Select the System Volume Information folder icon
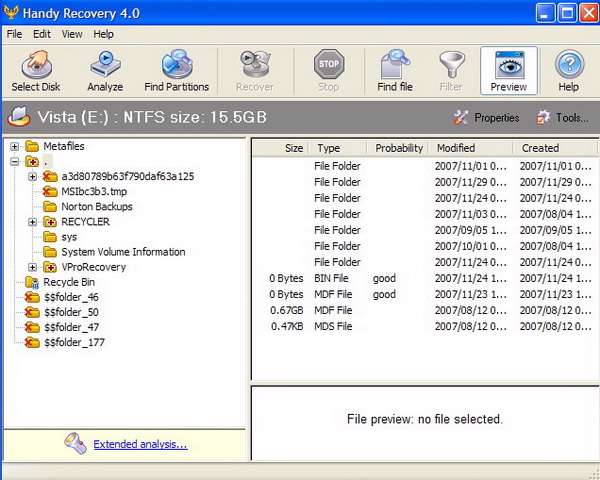600x480 pixels. (50, 252)
